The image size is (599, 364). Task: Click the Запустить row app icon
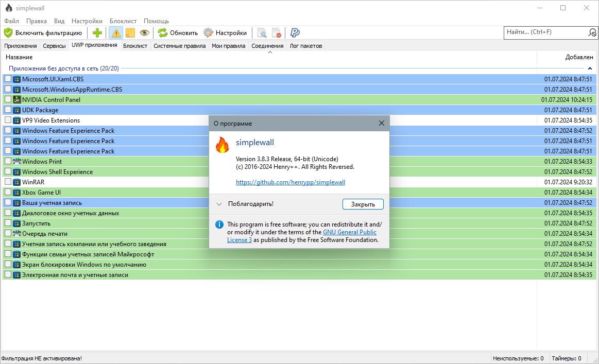point(16,223)
